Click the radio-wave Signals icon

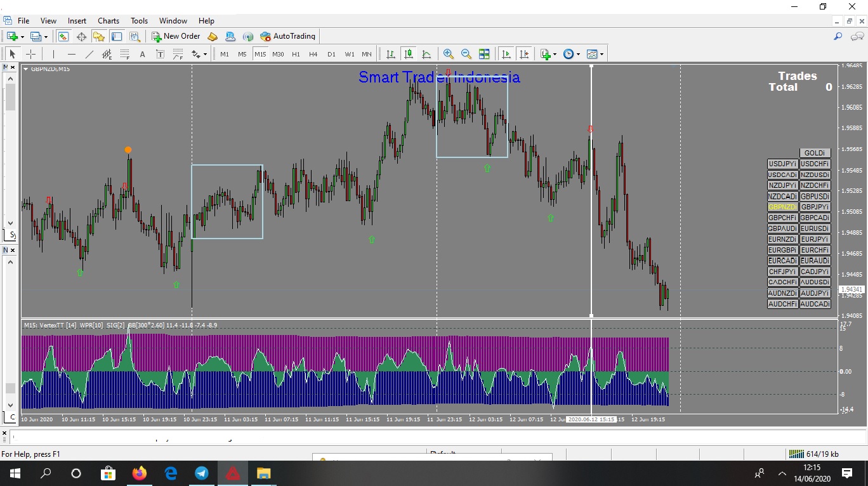pos(248,37)
